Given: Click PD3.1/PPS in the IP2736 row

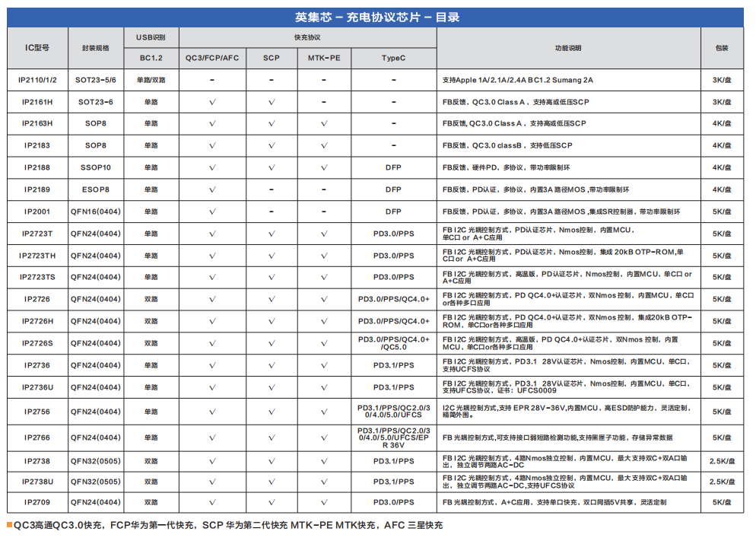Looking at the screenshot, I should coord(393,365).
